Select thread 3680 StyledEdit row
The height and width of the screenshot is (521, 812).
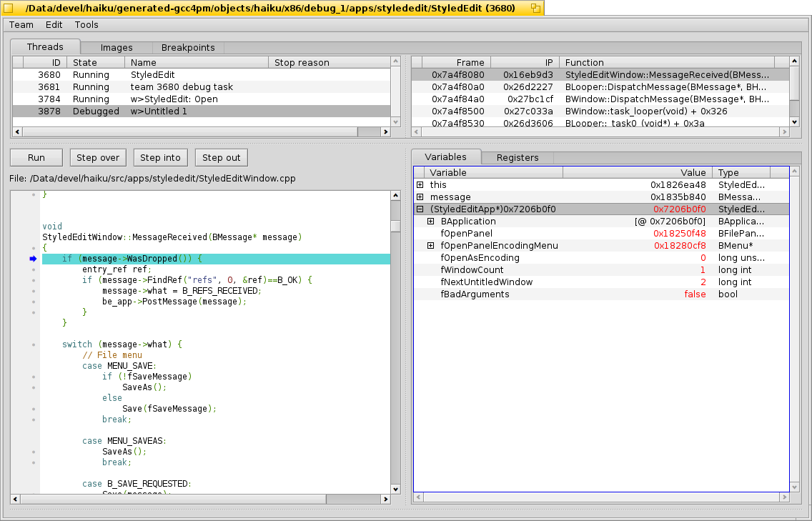202,74
